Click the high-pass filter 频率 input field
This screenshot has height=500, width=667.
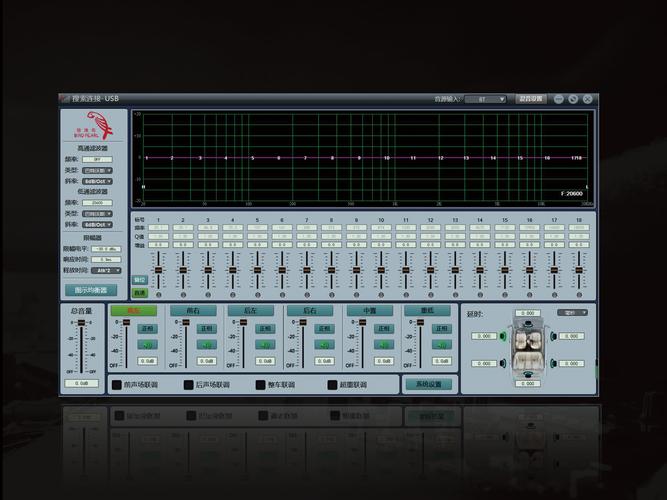(97, 159)
